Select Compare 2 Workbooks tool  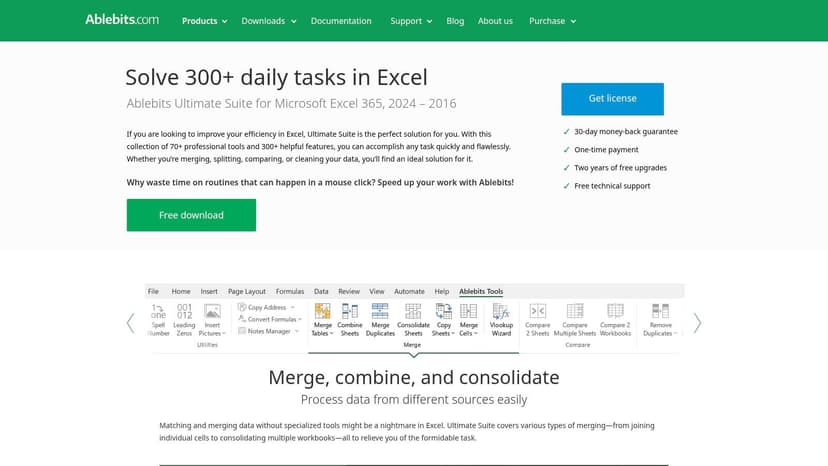(615, 320)
